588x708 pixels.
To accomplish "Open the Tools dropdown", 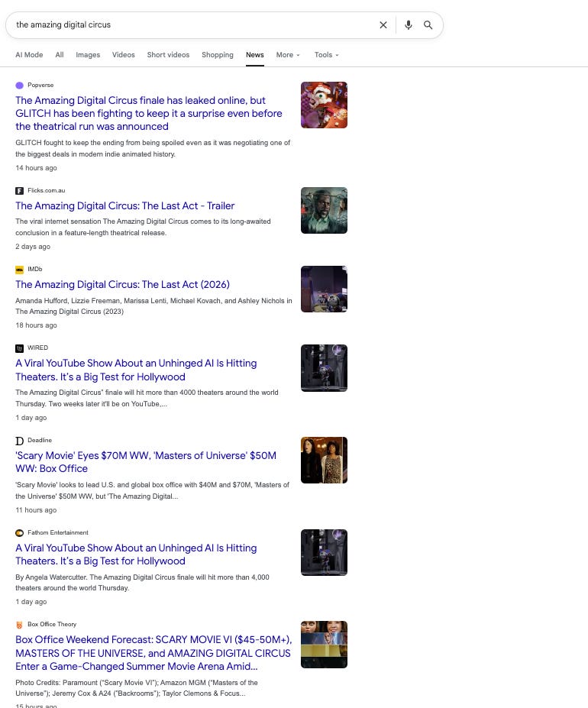I will pos(327,55).
